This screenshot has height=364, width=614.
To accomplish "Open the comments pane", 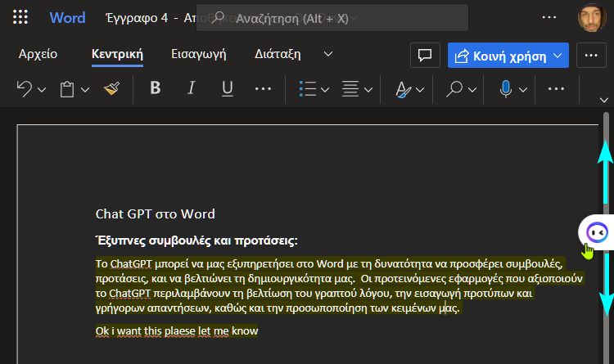I will coord(425,55).
